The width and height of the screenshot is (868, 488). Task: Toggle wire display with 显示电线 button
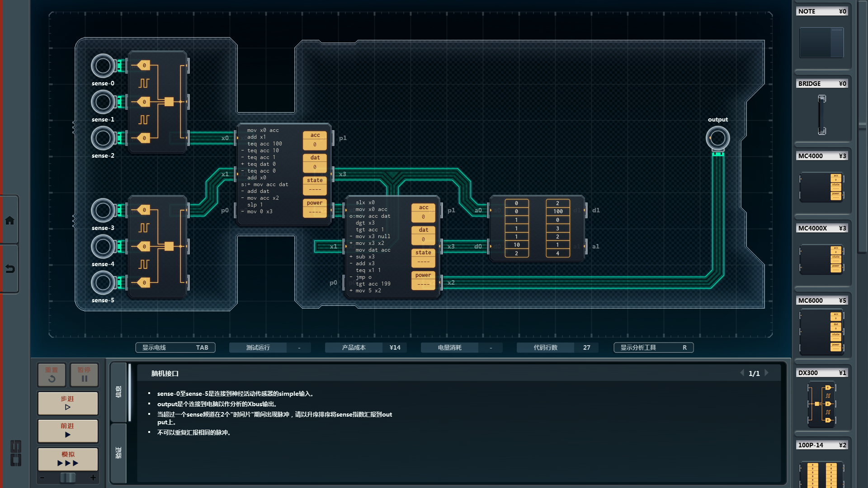tap(175, 347)
